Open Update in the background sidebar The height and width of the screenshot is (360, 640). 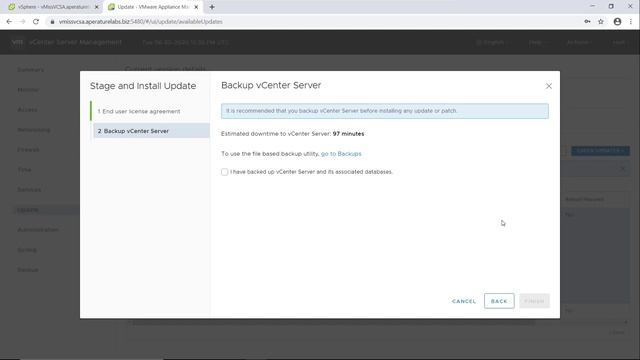[28, 210]
